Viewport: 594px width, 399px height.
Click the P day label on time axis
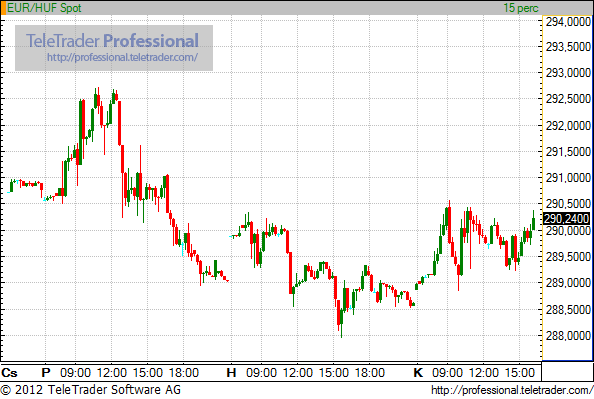pyautogui.click(x=46, y=373)
